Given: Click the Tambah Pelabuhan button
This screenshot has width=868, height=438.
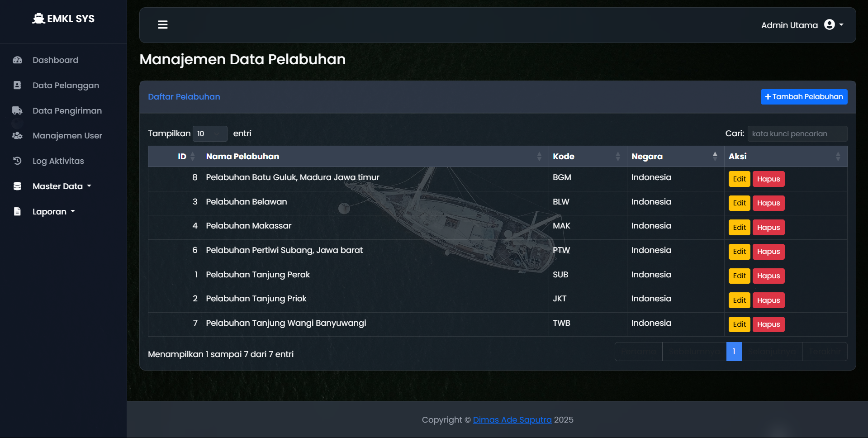Looking at the screenshot, I should pyautogui.click(x=804, y=97).
